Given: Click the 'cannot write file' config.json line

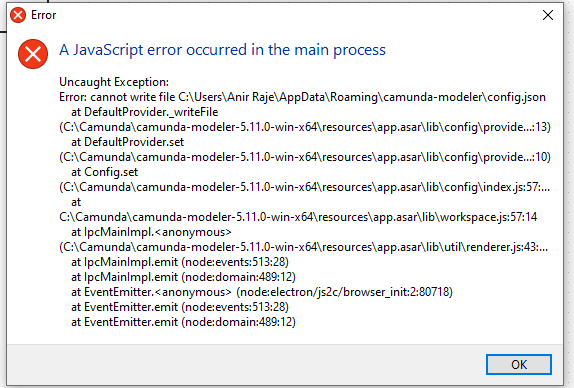Looking at the screenshot, I should tap(302, 97).
